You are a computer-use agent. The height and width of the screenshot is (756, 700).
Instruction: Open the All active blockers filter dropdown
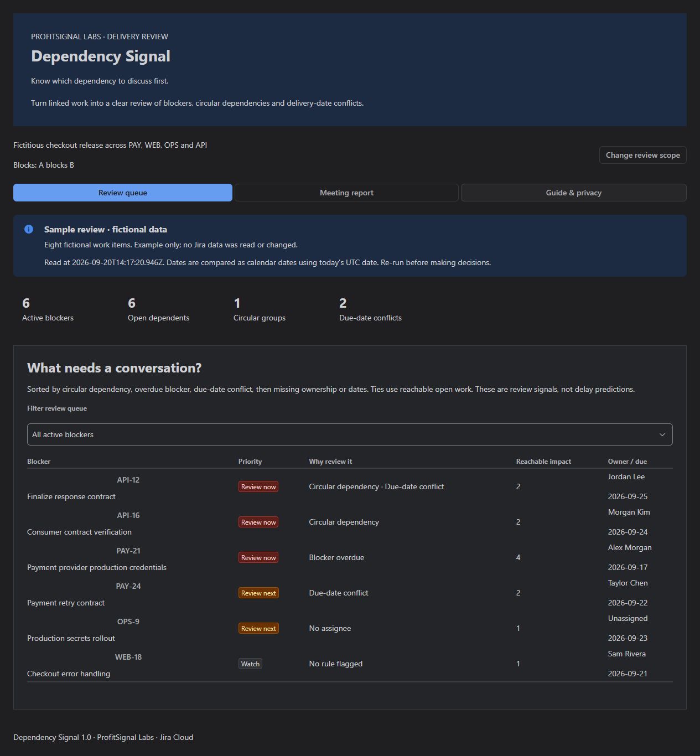[350, 434]
